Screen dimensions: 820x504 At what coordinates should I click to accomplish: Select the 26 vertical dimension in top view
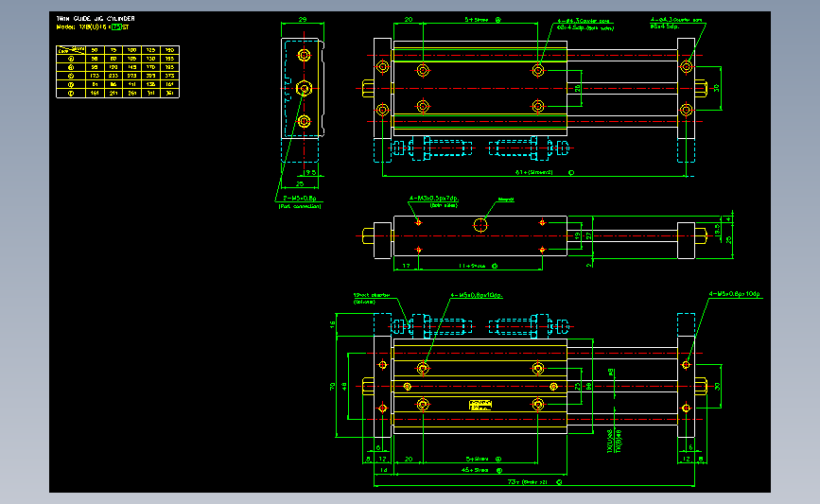coord(577,88)
